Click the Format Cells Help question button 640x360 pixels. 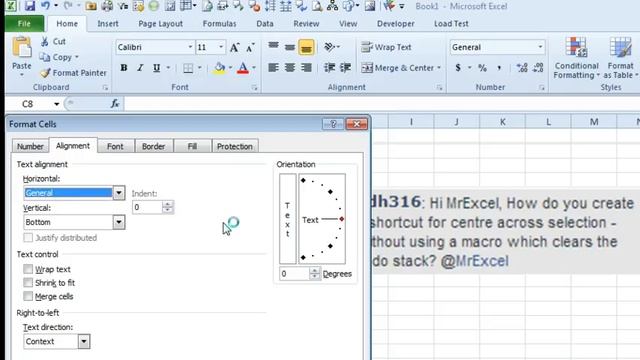[333, 124]
